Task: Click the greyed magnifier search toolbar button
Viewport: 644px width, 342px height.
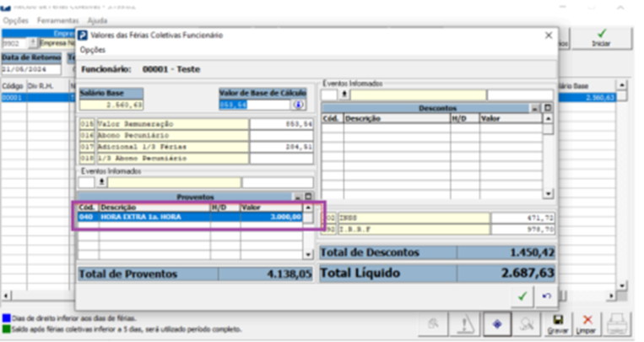Action: 527,324
